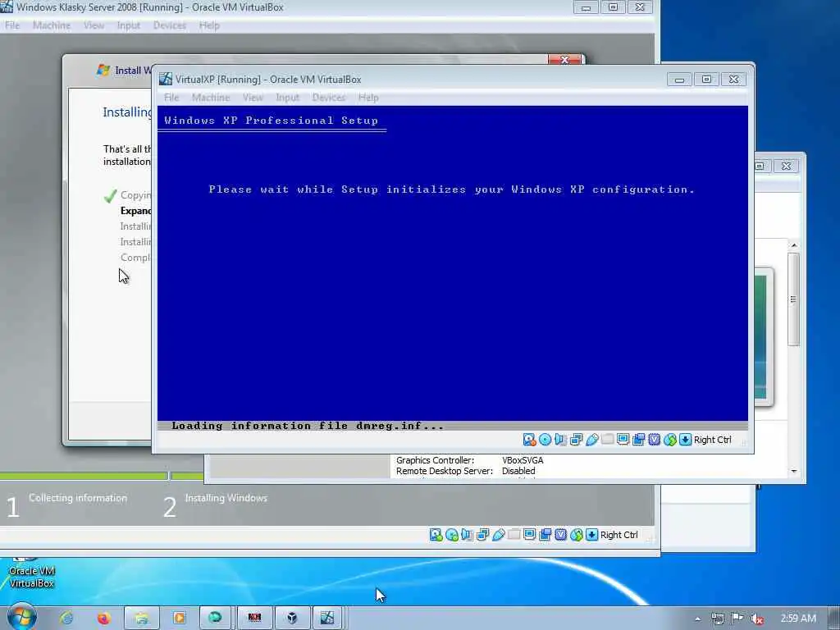Click the muted volume tray icon

(756, 619)
